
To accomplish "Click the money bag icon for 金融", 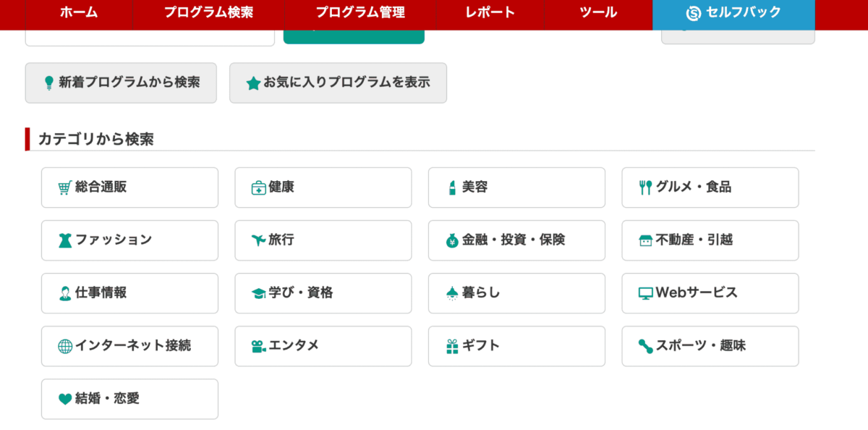I will 452,240.
